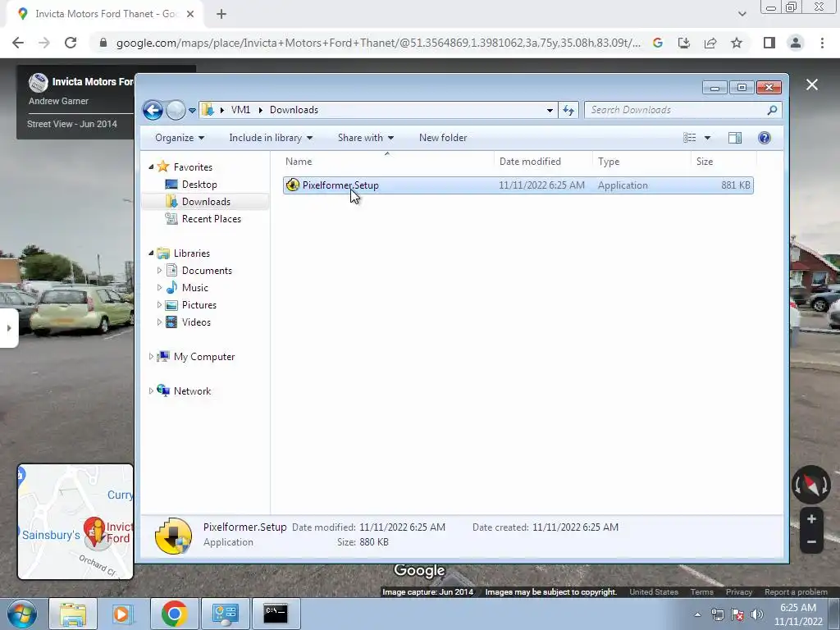This screenshot has width=840, height=630.
Task: Expand the Documents library
Action: pyautogui.click(x=159, y=271)
